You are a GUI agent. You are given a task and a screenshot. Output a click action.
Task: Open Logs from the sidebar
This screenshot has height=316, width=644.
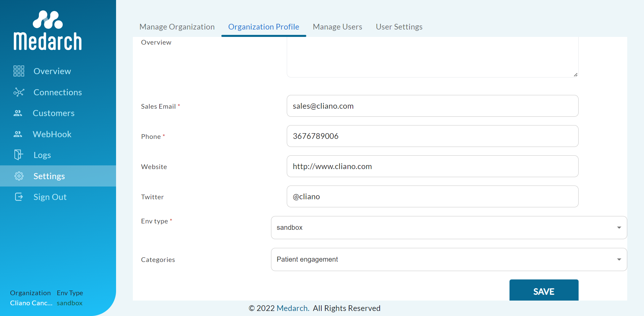tap(42, 155)
